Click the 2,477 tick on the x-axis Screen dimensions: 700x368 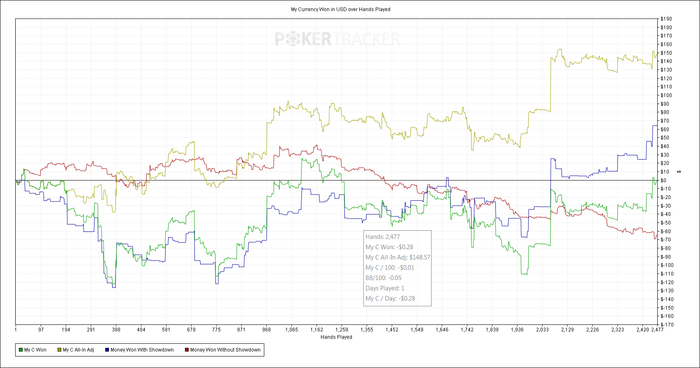pos(657,330)
